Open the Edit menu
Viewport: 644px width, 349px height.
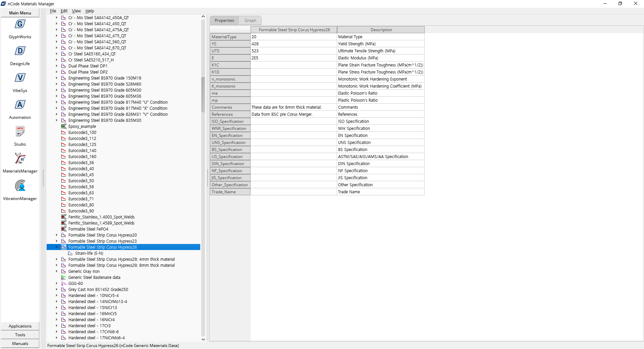(x=64, y=11)
